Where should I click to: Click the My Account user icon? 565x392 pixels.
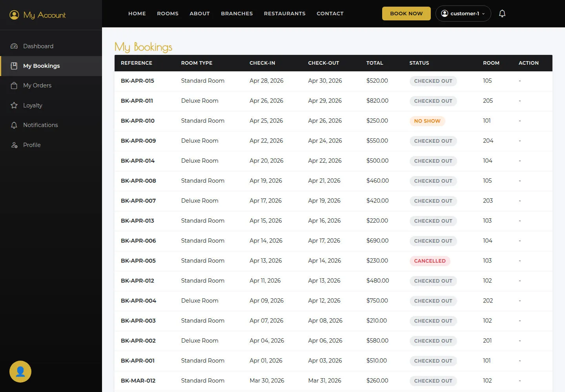point(14,15)
